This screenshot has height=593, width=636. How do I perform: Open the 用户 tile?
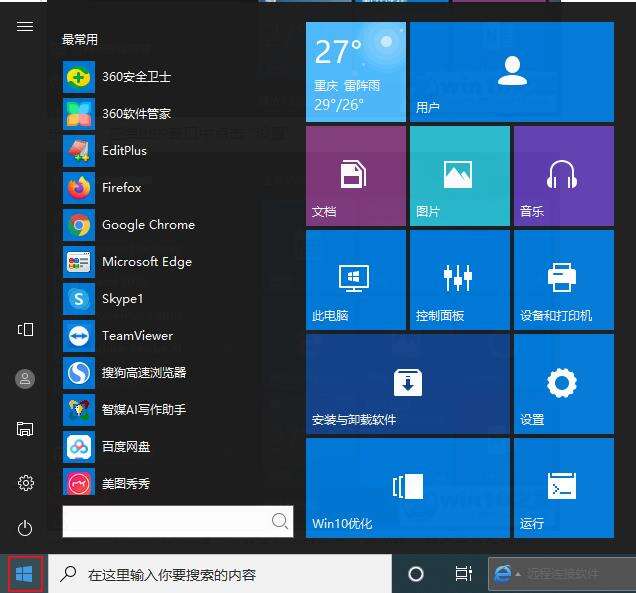click(x=512, y=72)
